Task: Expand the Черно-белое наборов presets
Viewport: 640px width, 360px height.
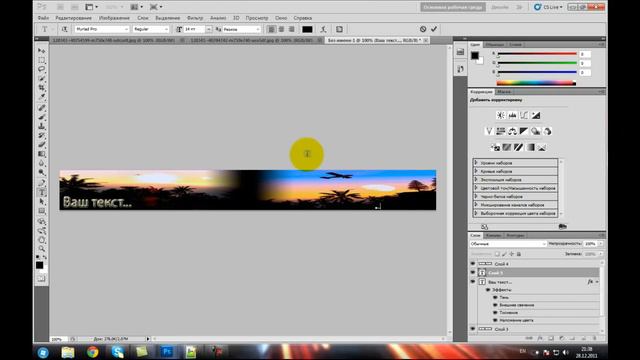Action: point(476,196)
